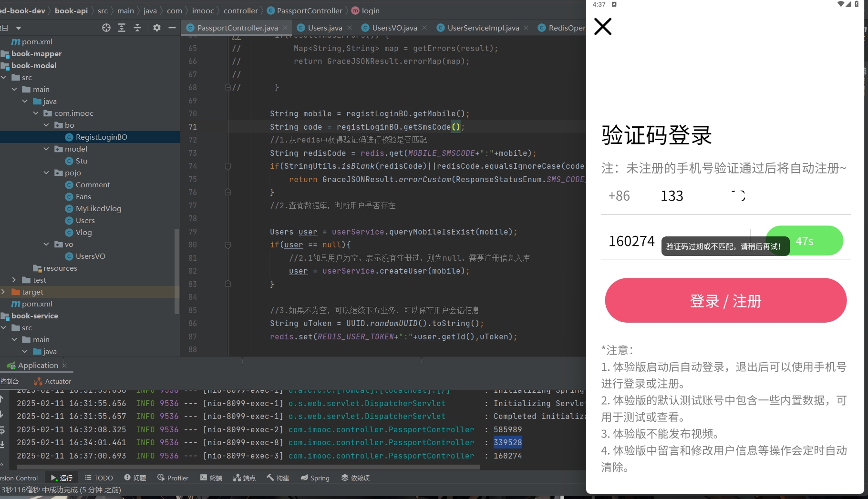
Task: Collapse the bo package
Action: [46, 125]
